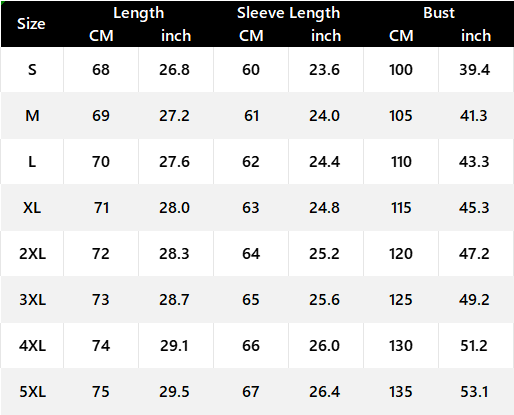Select the S size row label
The height and width of the screenshot is (415, 514).
(32, 70)
